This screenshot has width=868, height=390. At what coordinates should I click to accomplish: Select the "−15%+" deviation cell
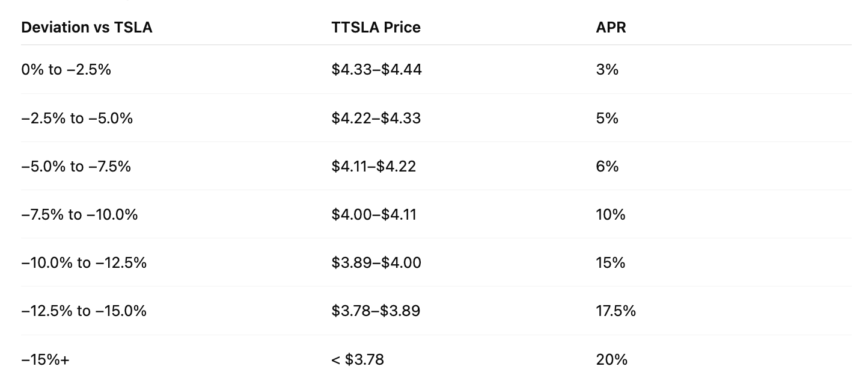point(45,359)
